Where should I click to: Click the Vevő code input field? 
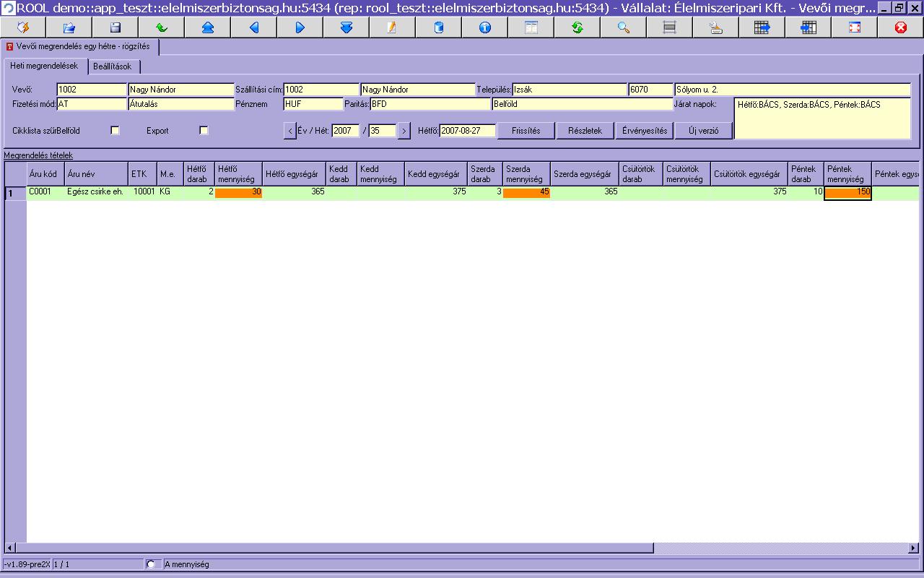point(91,90)
